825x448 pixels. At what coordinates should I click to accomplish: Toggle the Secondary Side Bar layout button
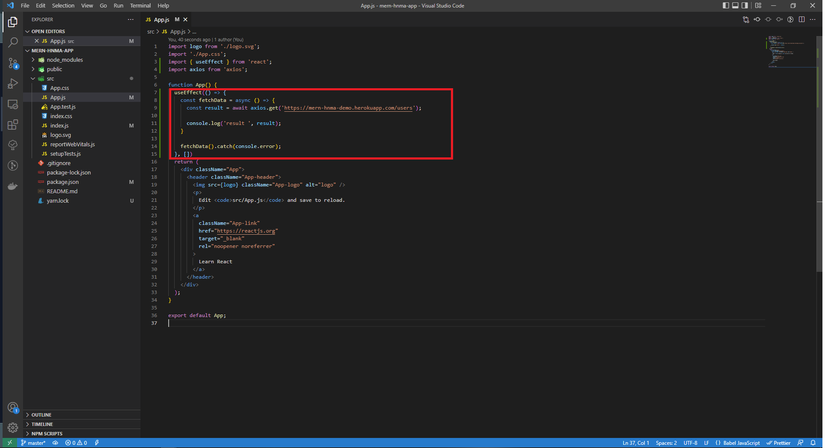click(745, 5)
